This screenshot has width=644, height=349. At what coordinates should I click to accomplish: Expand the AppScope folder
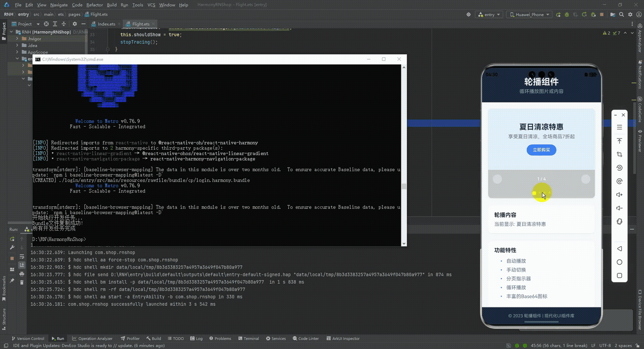[x=17, y=52]
